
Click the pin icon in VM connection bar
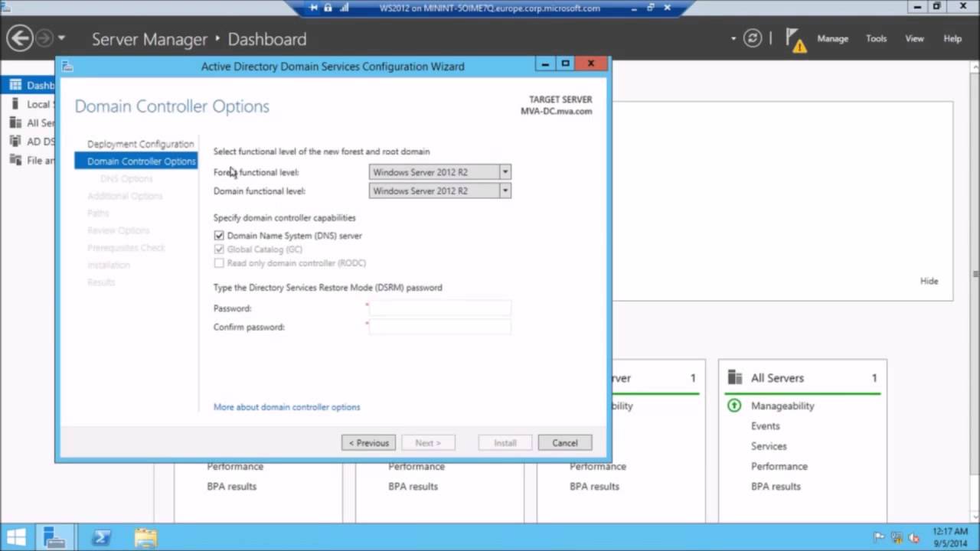[x=314, y=8]
